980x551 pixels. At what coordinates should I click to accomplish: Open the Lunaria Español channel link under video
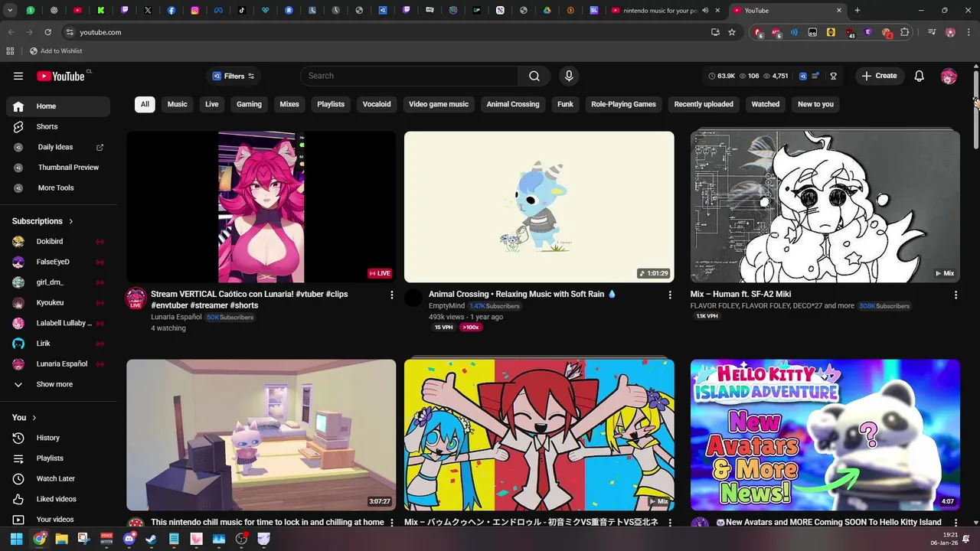pos(176,317)
